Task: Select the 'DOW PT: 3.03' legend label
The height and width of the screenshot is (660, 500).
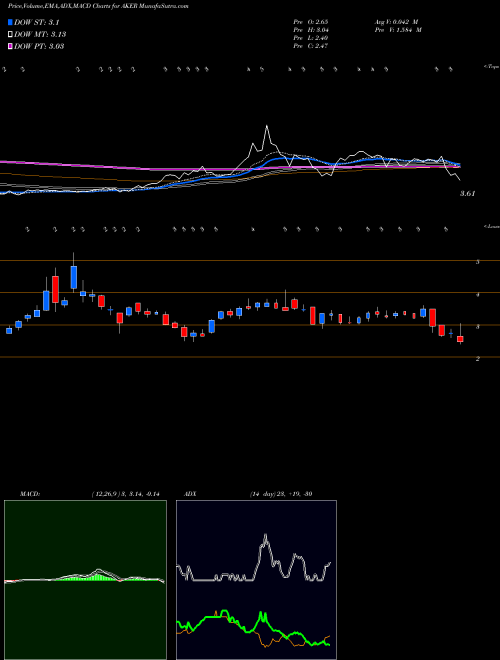Action: [39, 46]
